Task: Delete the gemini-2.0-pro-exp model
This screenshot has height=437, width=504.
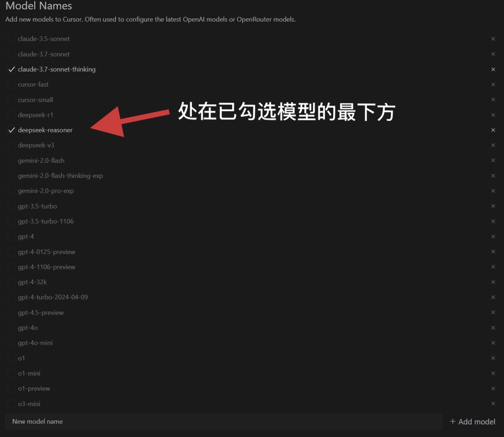Action: tap(493, 191)
